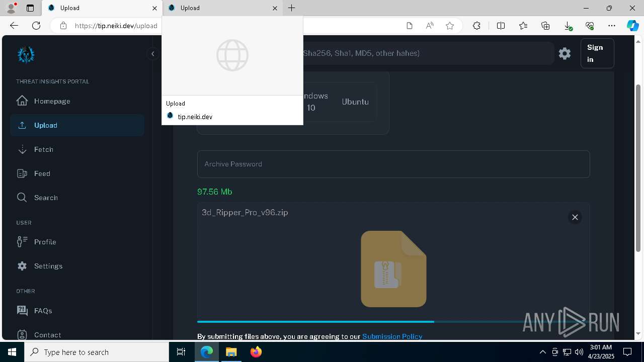Close the second Upload tab

(x=275, y=8)
